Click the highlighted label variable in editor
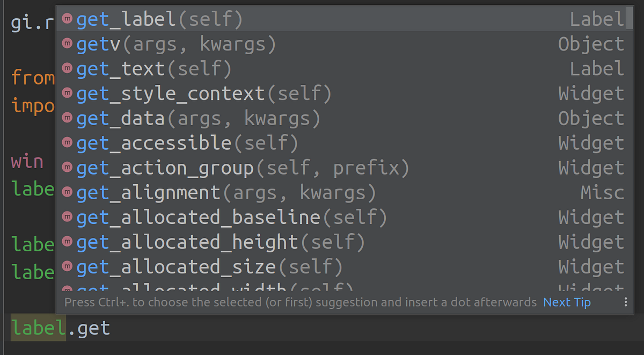Viewport: 644px width, 355px height. pos(38,328)
